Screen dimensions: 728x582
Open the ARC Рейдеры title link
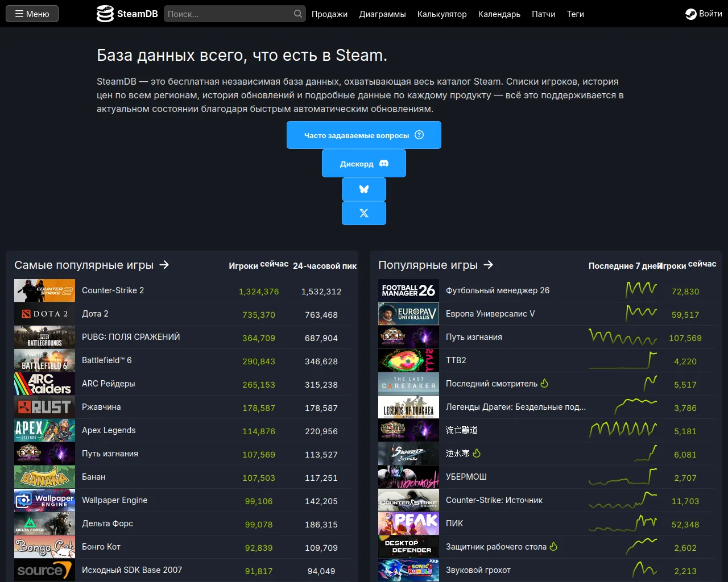[x=109, y=384]
